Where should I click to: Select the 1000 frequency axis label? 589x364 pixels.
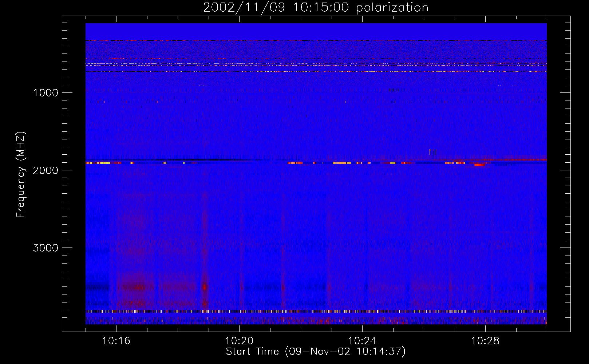click(x=46, y=93)
